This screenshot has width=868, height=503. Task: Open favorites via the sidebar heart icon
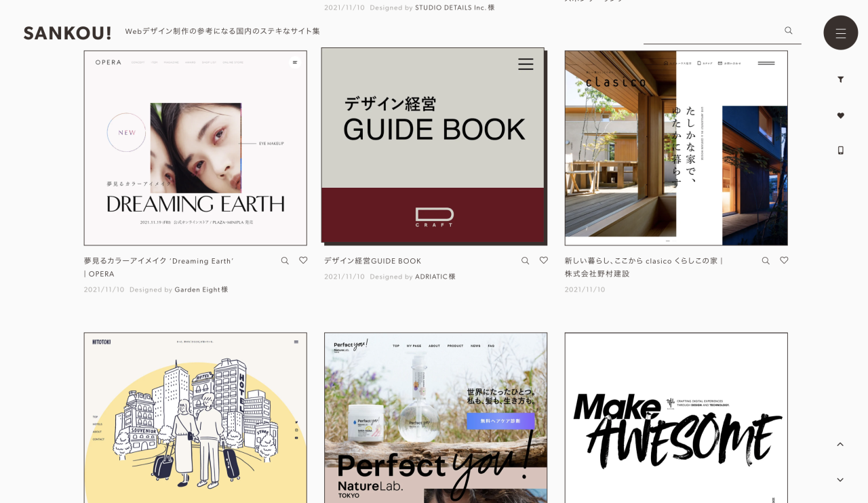840,115
